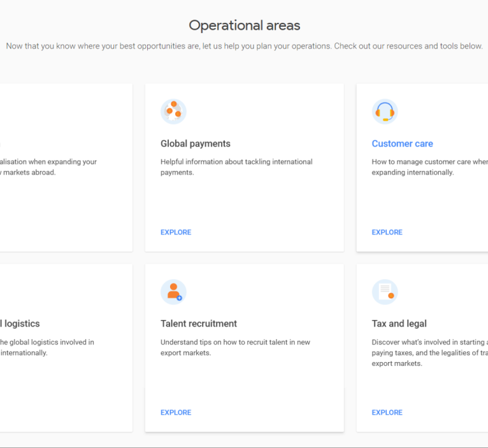Click the Operational areas page heading
Viewport: 488px width, 448px height.
(244, 25)
